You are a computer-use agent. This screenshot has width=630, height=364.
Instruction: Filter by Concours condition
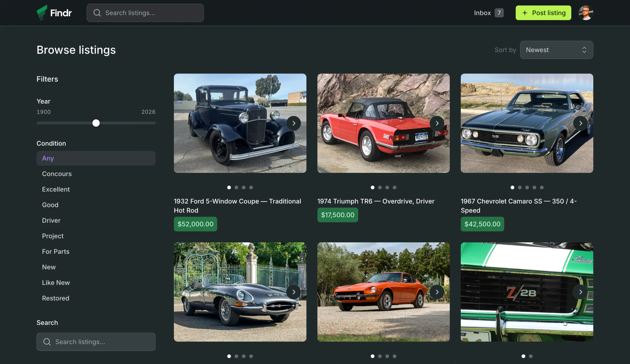[x=96, y=174]
